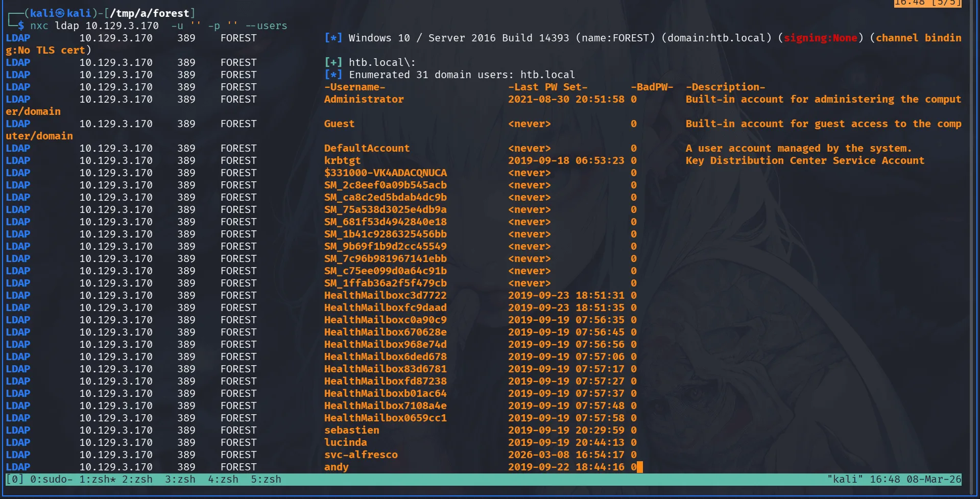Click the 08-Mar-26 date in status bar

coord(934,479)
